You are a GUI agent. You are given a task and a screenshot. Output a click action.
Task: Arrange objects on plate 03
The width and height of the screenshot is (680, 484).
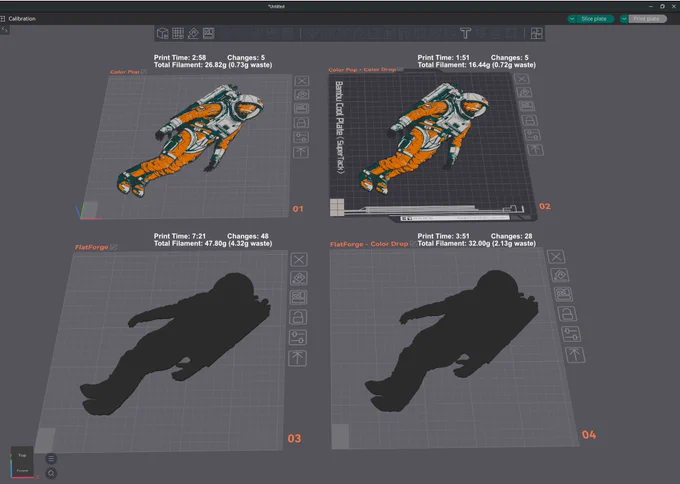(x=298, y=298)
